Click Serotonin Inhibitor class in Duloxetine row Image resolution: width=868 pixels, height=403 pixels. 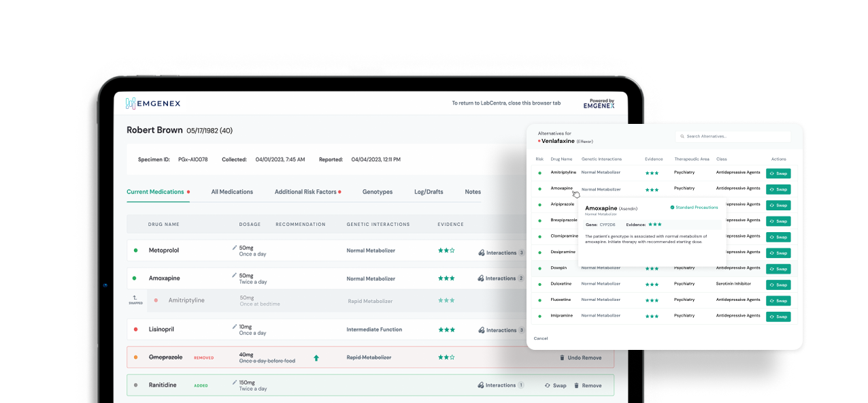coord(733,284)
